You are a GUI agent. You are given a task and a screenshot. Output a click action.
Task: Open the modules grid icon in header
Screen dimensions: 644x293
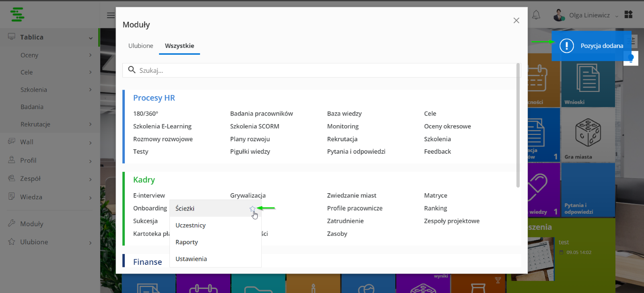[x=628, y=15]
